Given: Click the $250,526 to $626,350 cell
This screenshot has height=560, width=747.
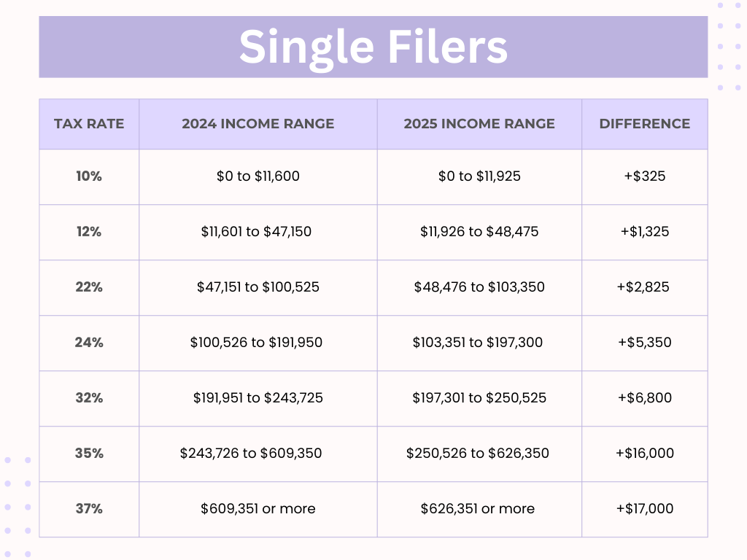Looking at the screenshot, I should tap(478, 454).
